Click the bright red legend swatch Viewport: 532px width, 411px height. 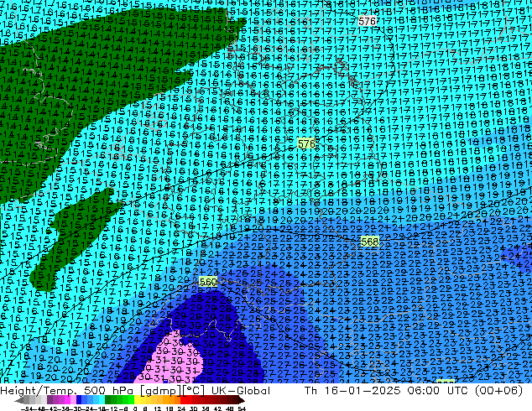pyautogui.click(x=184, y=400)
